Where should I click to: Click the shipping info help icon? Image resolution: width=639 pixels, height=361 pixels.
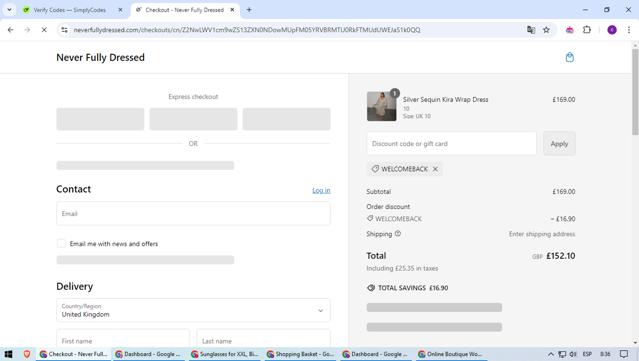click(x=398, y=234)
